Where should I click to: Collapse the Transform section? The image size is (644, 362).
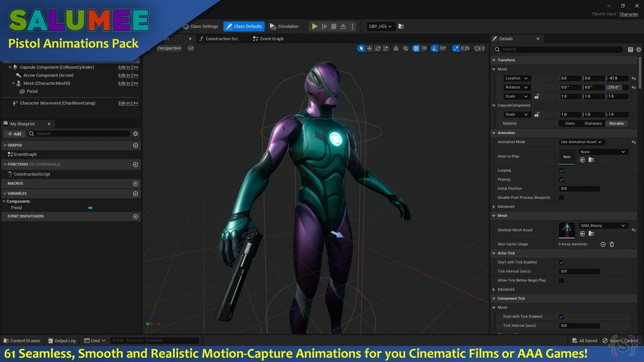tap(494, 60)
